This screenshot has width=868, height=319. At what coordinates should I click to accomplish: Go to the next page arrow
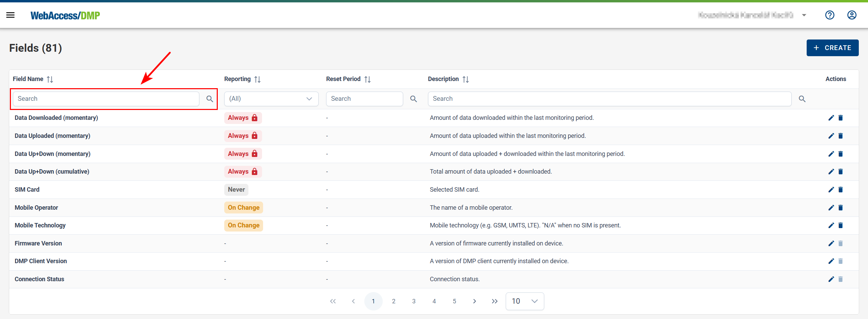(x=474, y=301)
